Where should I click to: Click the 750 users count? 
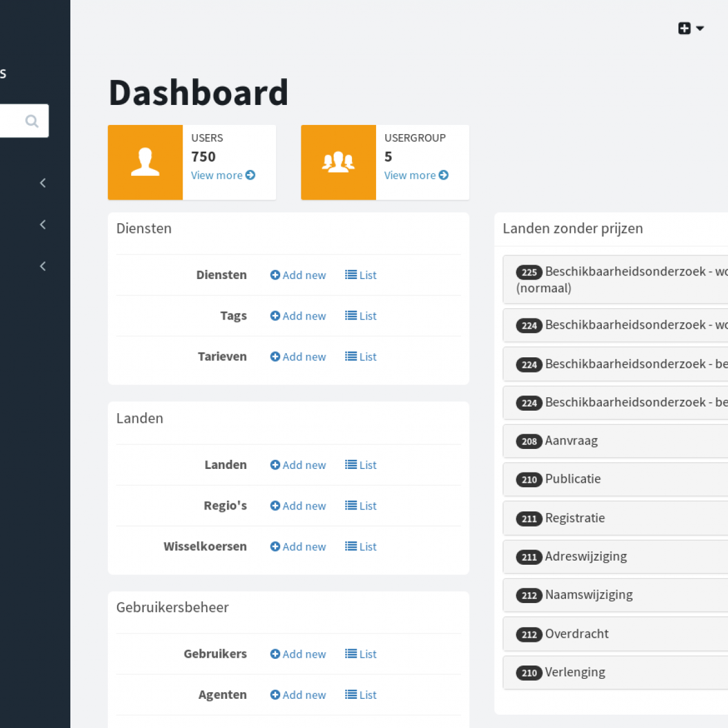tap(203, 157)
